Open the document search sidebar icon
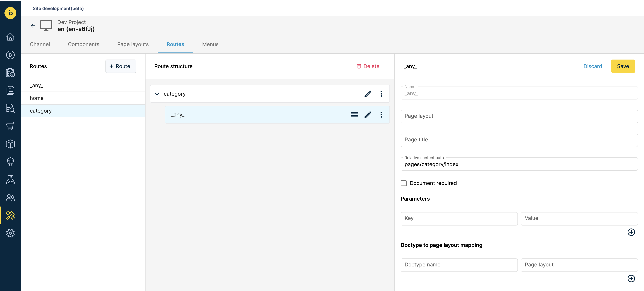The image size is (644, 291). pyautogui.click(x=10, y=108)
